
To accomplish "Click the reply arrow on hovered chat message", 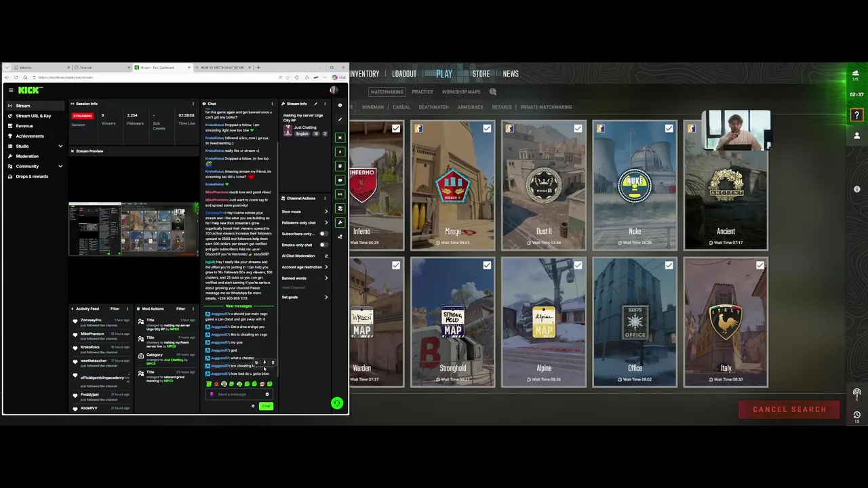I will tap(256, 363).
